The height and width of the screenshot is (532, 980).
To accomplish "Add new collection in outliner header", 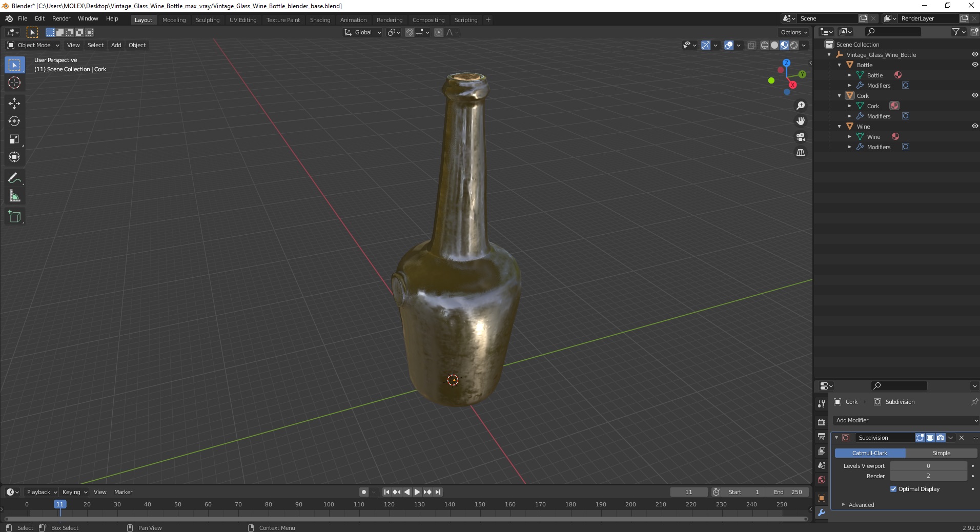I will tap(974, 32).
